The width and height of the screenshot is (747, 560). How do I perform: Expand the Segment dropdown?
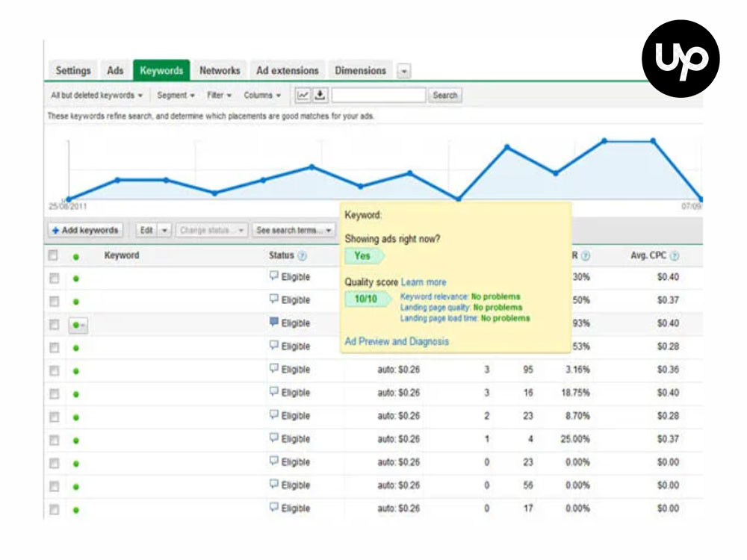pos(176,96)
